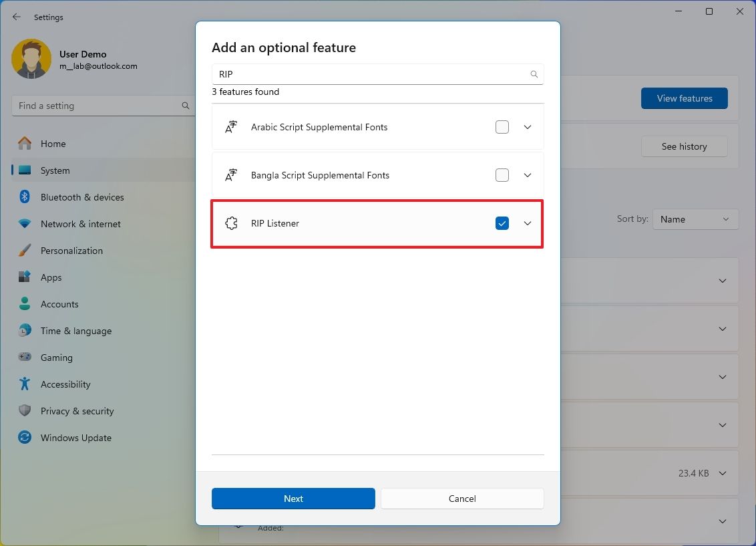Image resolution: width=756 pixels, height=546 pixels.
Task: Click the Accessibility figure icon
Action: (x=25, y=384)
